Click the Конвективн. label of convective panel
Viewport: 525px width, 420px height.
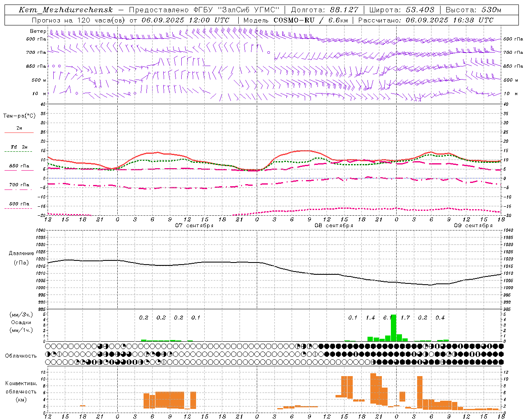point(21,383)
